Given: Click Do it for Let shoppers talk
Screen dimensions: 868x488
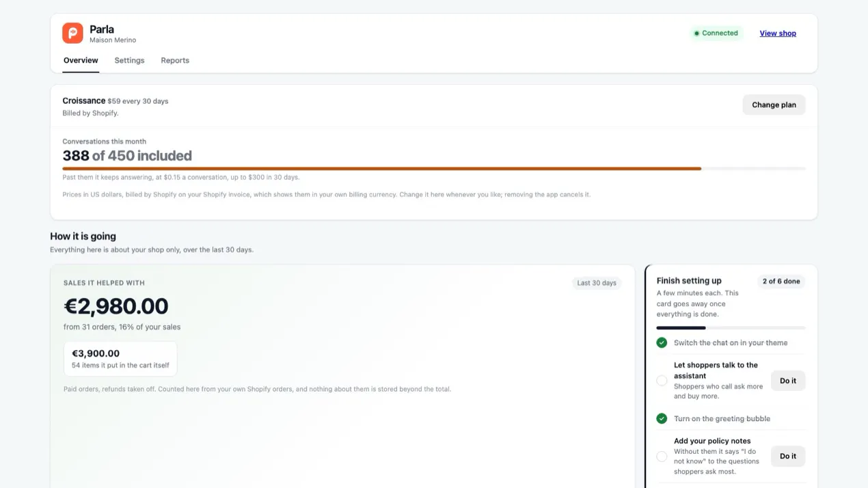Looking at the screenshot, I should click(x=788, y=381).
